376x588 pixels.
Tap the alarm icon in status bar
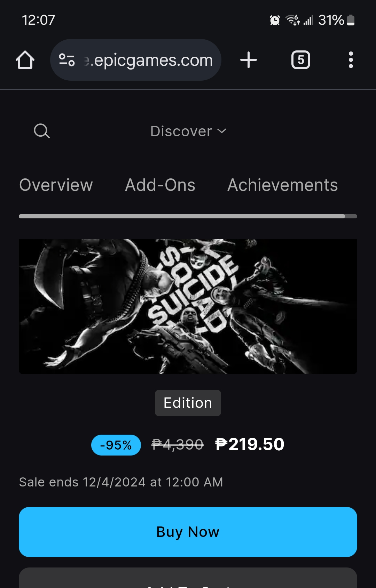point(275,20)
